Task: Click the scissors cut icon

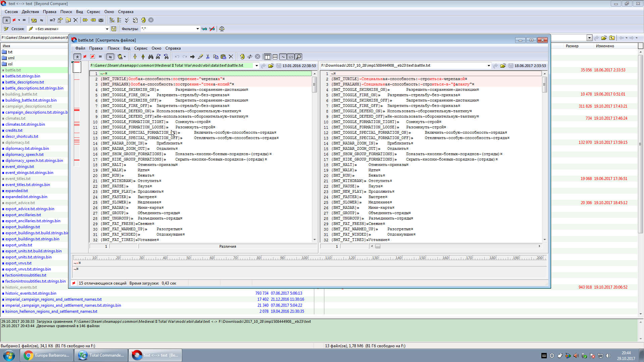Action: pos(208,57)
